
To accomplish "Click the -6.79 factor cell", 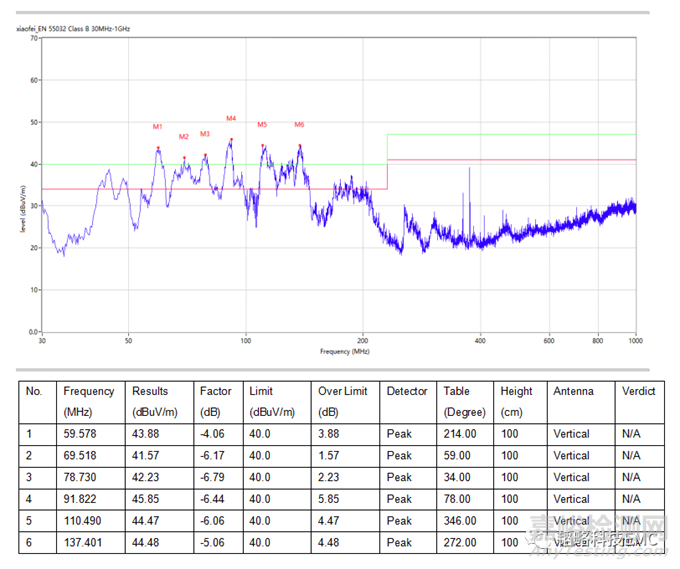I will [215, 477].
